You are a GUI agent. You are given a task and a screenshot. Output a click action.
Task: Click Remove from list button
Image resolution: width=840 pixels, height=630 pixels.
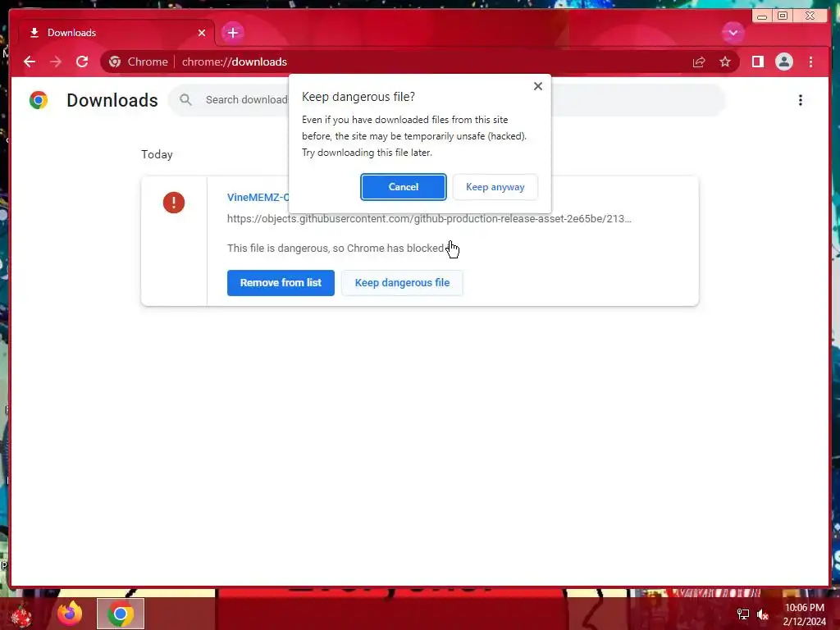tap(281, 283)
